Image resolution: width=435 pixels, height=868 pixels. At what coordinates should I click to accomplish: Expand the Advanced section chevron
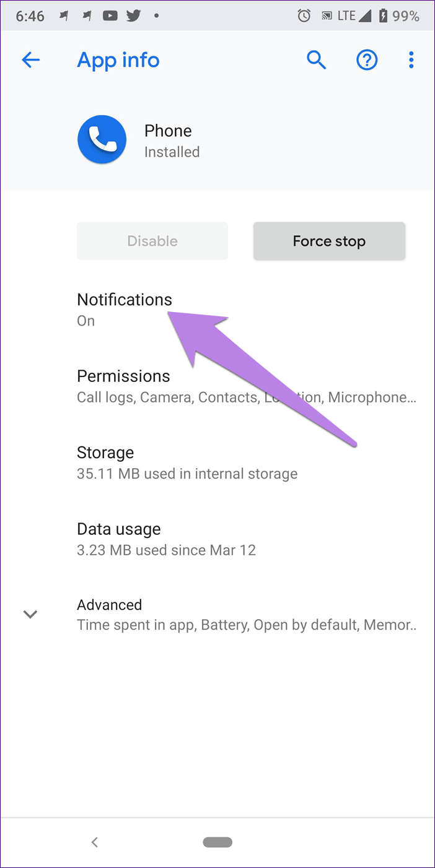coord(30,614)
